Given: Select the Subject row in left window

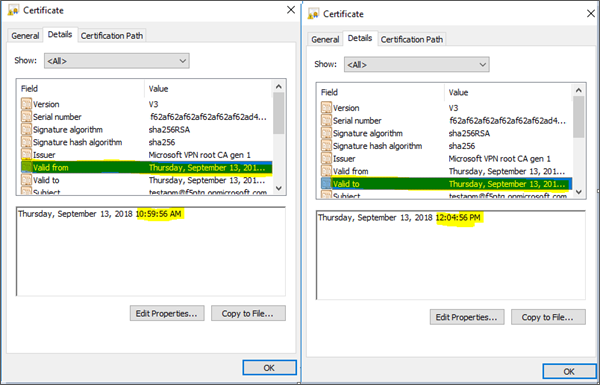Looking at the screenshot, I should (x=145, y=191).
